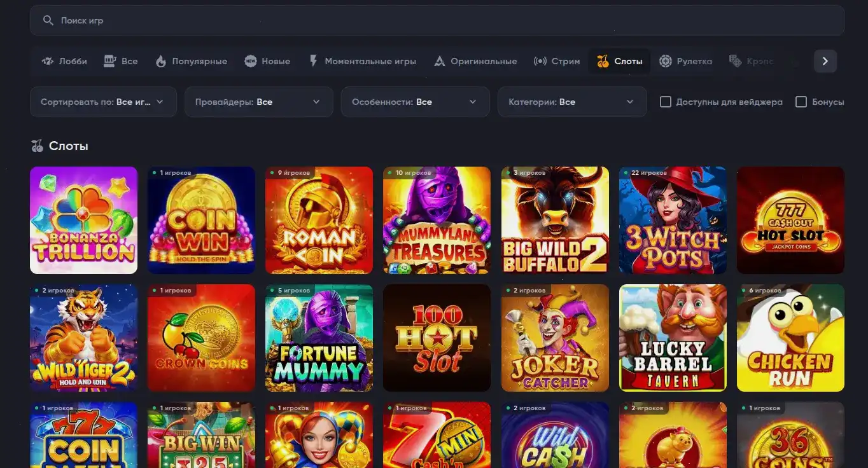Screen dimensions: 868x468
Task: Open the Сортировать по dropdown
Action: coord(102,101)
